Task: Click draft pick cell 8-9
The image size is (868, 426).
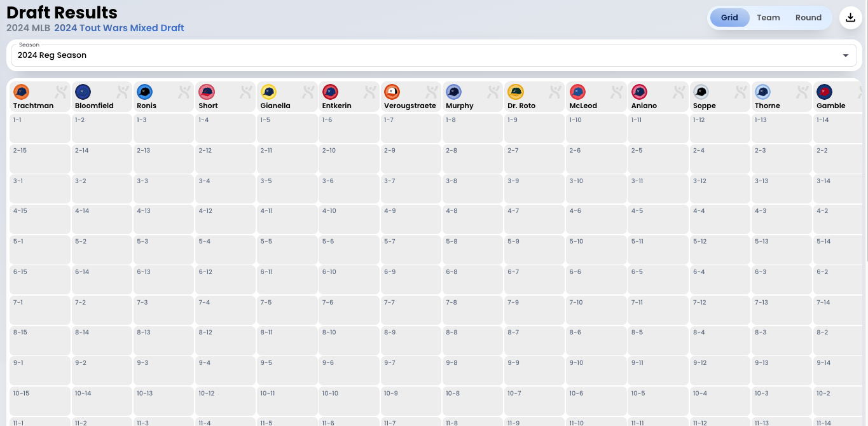Action: (410, 340)
